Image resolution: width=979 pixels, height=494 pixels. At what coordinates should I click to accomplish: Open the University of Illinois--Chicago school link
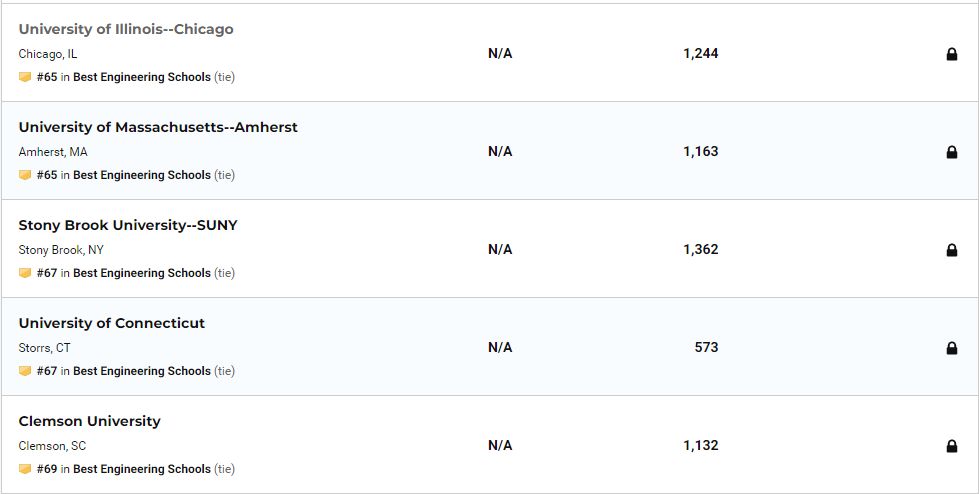click(x=126, y=29)
